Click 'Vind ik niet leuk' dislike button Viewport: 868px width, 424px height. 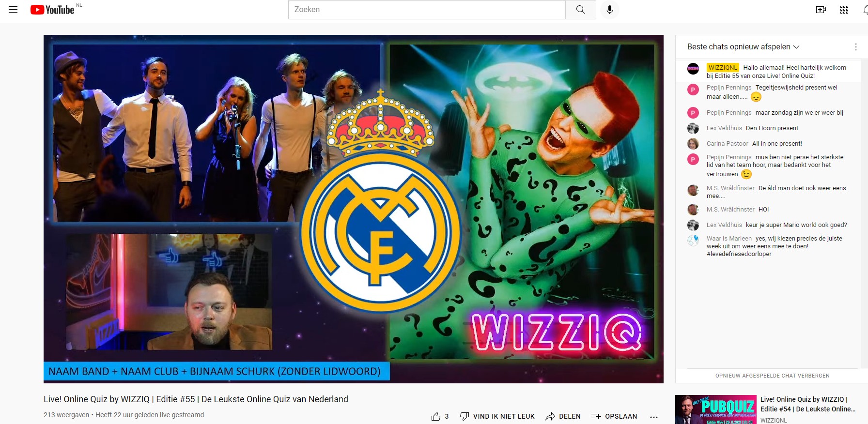pos(497,416)
